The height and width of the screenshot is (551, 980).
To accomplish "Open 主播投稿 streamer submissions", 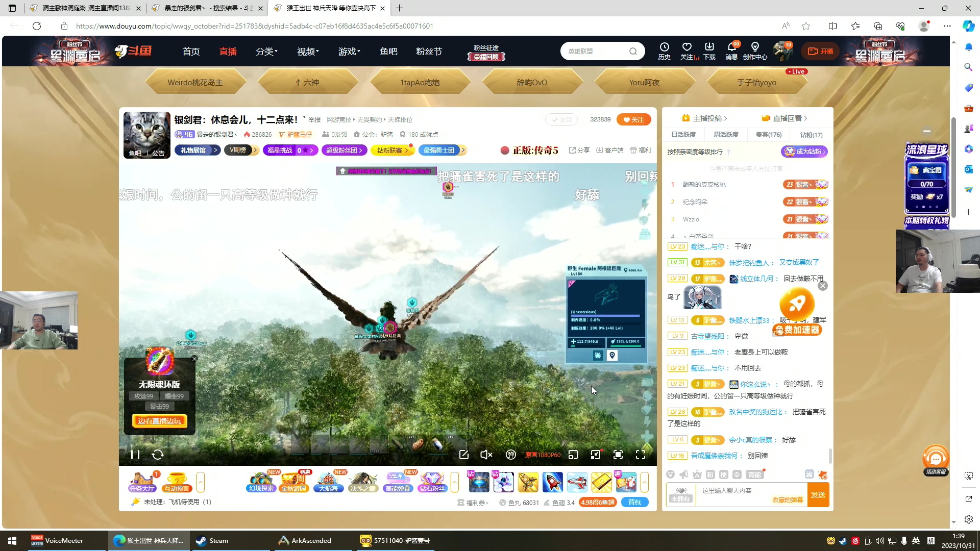I will coord(705,118).
